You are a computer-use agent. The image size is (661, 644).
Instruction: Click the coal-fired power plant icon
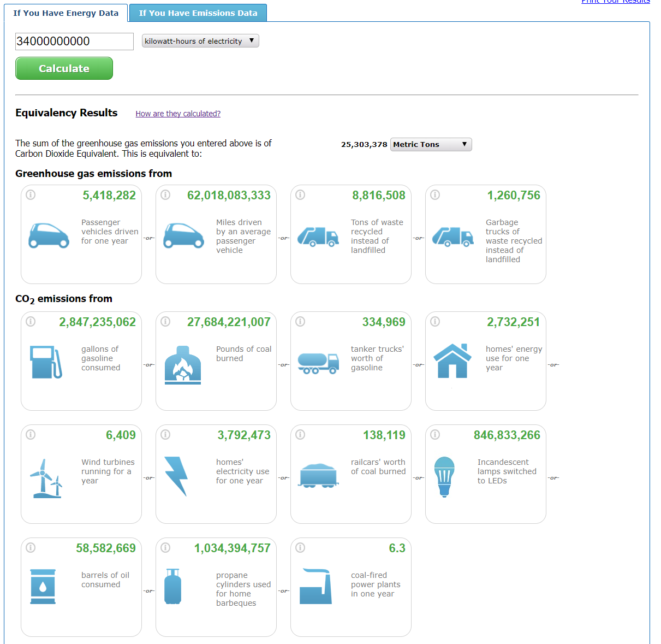[316, 587]
